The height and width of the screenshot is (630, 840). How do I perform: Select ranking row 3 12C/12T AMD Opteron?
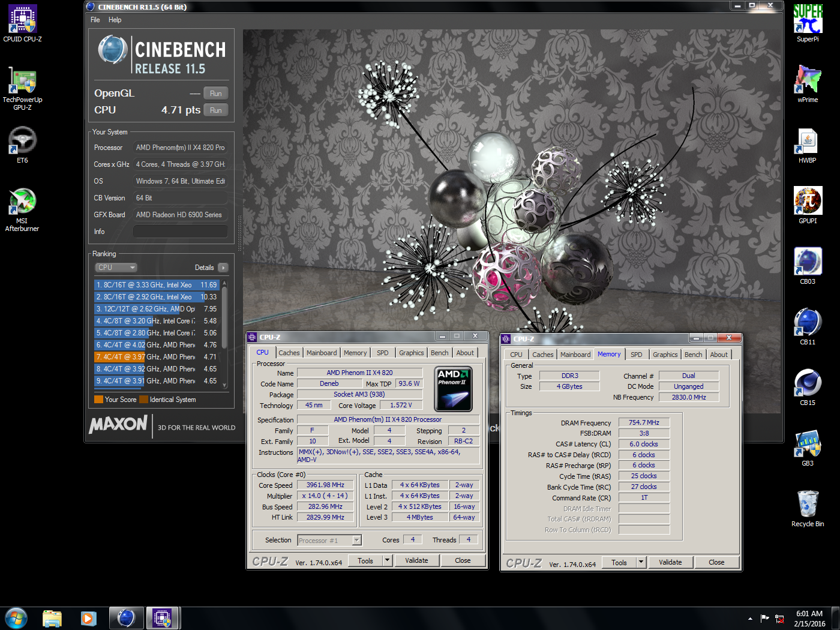(157, 309)
